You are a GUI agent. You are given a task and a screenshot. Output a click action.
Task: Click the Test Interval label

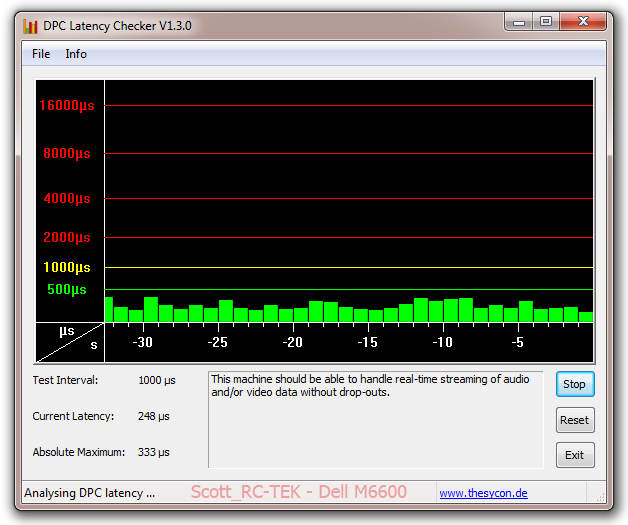(65, 380)
